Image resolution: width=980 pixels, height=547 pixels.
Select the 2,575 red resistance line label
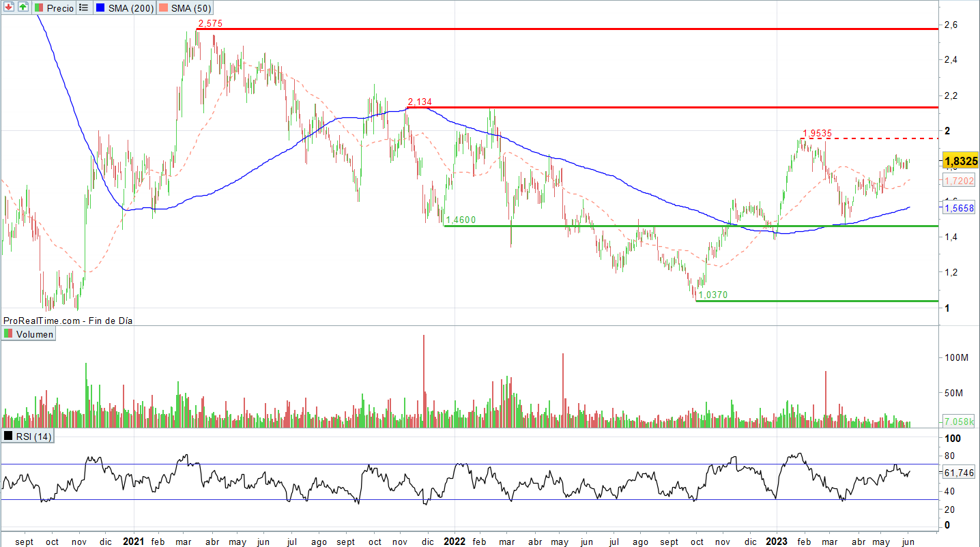tap(210, 24)
